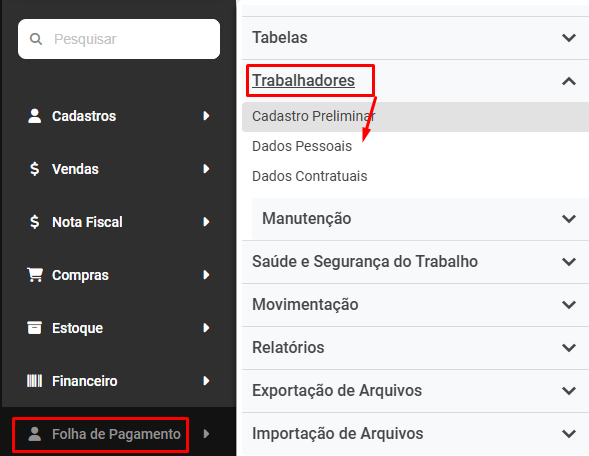This screenshot has height=456, width=589.
Task: Collapse the Trabalhadores section chevron
Action: coord(569,81)
